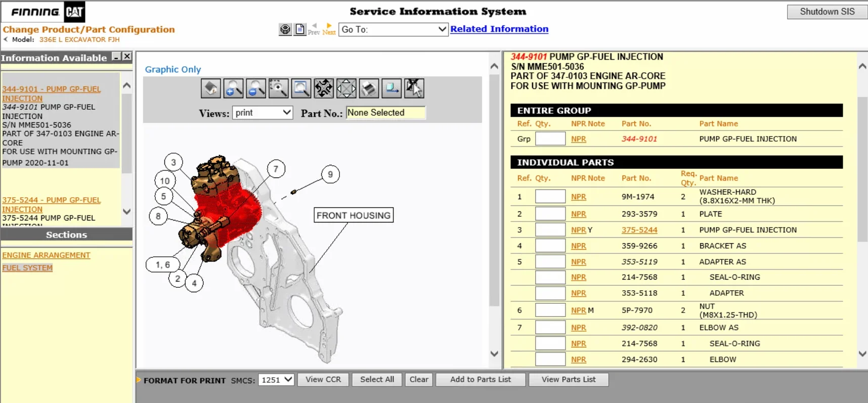
Task: Click the hex nut parts icon
Action: click(285, 29)
